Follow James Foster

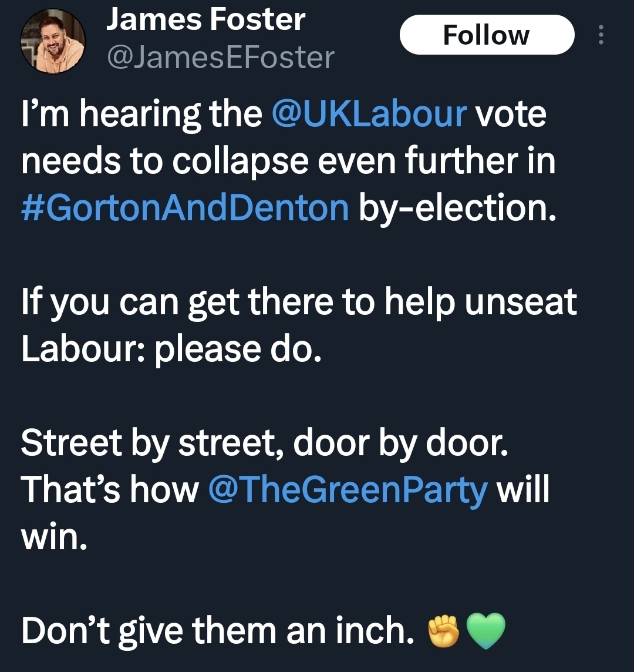487,35
